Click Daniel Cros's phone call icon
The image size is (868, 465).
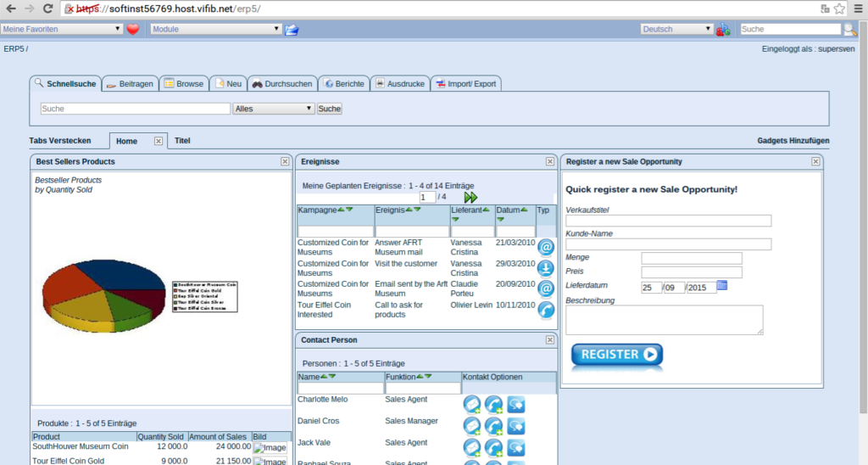[x=493, y=426]
